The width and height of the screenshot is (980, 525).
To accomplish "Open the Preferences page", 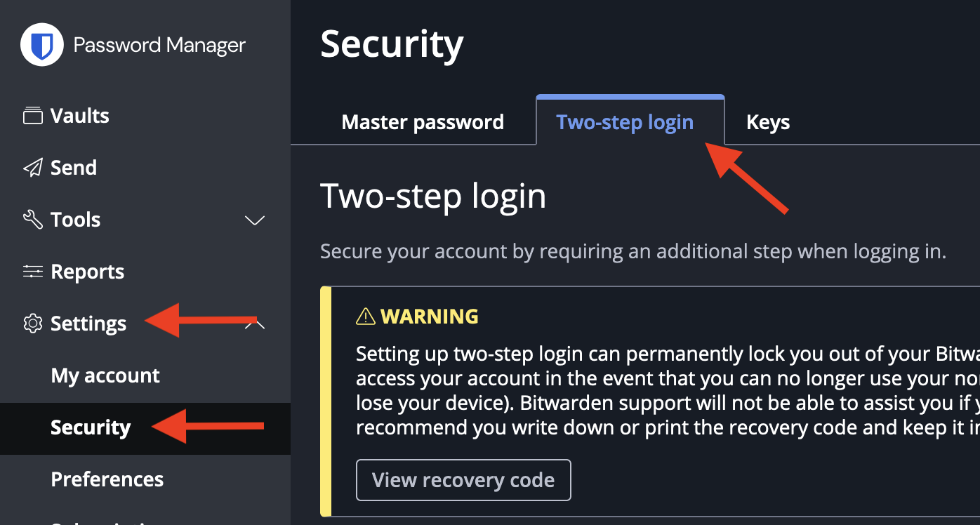I will [x=107, y=479].
